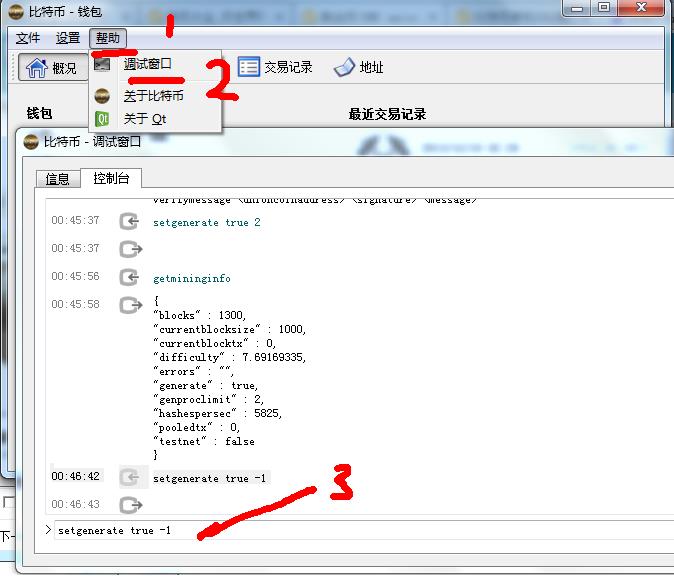Image resolution: width=674 pixels, height=578 pixels.
Task: Click the house icon on 概况
Action: click(37, 67)
